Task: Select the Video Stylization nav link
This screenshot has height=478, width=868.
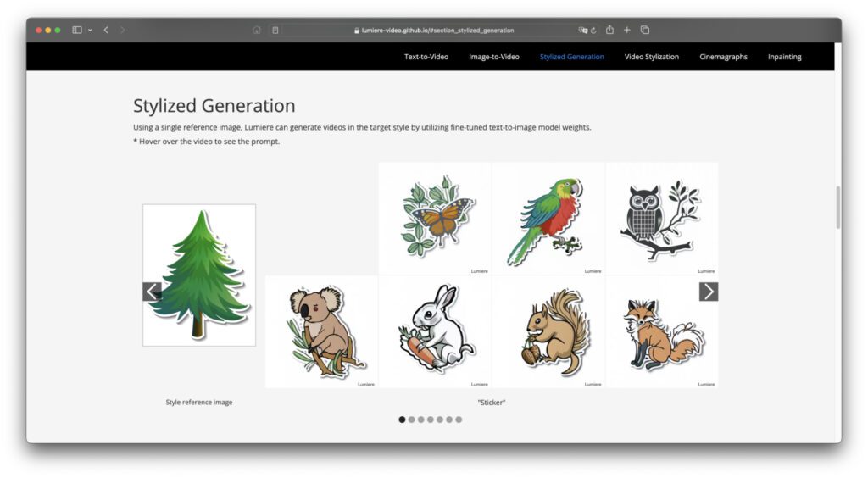Action: pos(652,57)
